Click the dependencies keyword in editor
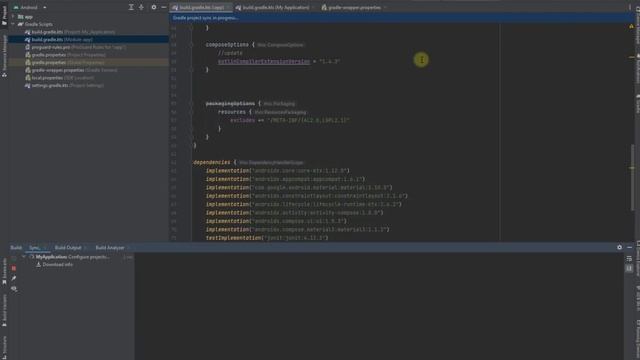This screenshot has height=360, width=640. pos(211,162)
